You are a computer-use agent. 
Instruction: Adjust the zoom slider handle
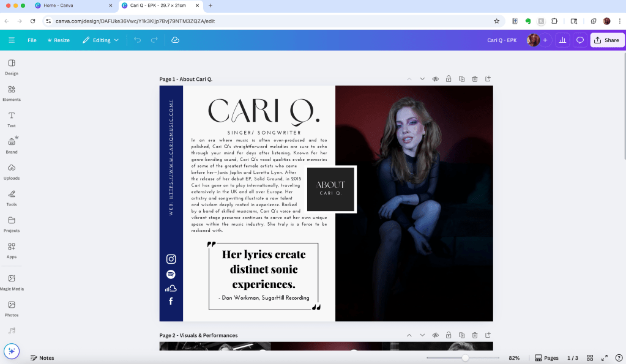tap(465, 358)
